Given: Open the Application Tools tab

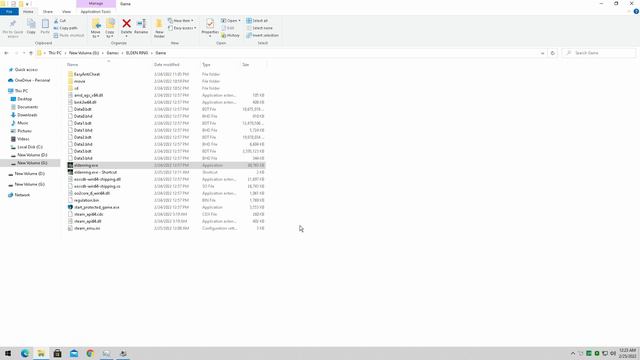Looking at the screenshot, I should pyautogui.click(x=96, y=11).
